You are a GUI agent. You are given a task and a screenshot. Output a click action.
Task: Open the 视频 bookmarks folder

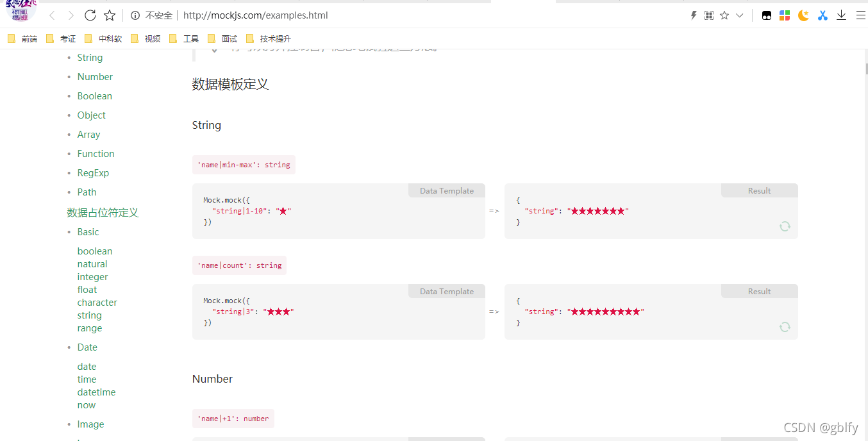[x=146, y=38]
